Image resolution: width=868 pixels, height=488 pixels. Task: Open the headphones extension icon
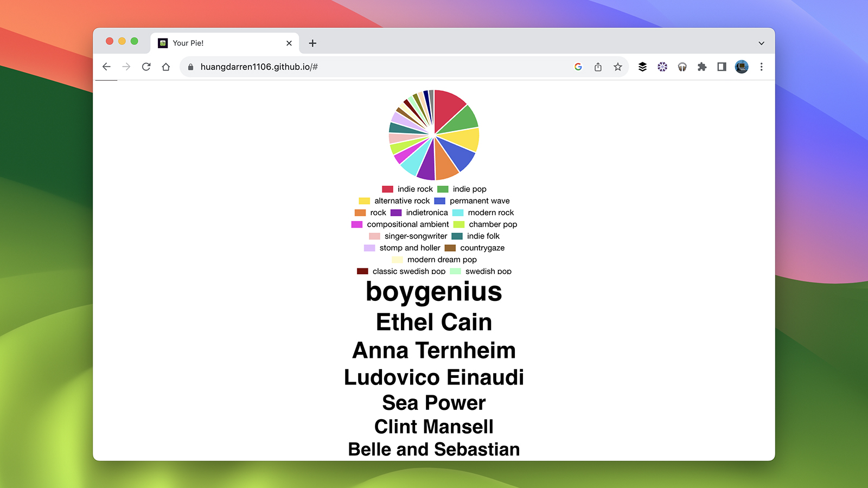pyautogui.click(x=682, y=67)
